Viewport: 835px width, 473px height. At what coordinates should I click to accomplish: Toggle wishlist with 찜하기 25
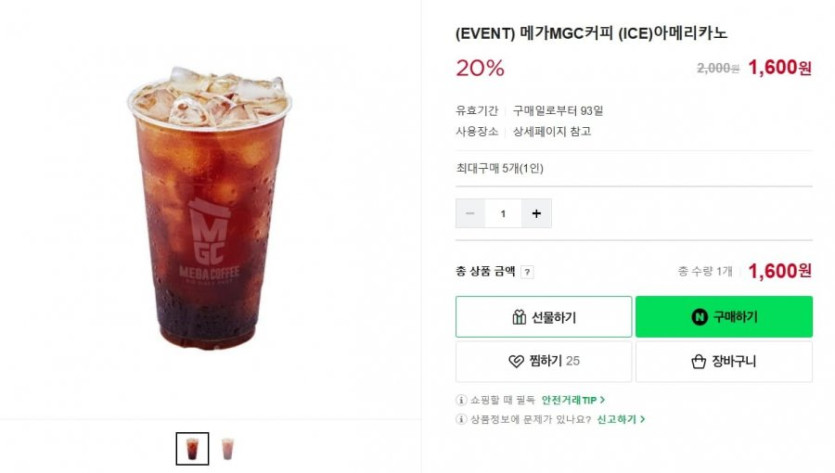click(x=544, y=361)
